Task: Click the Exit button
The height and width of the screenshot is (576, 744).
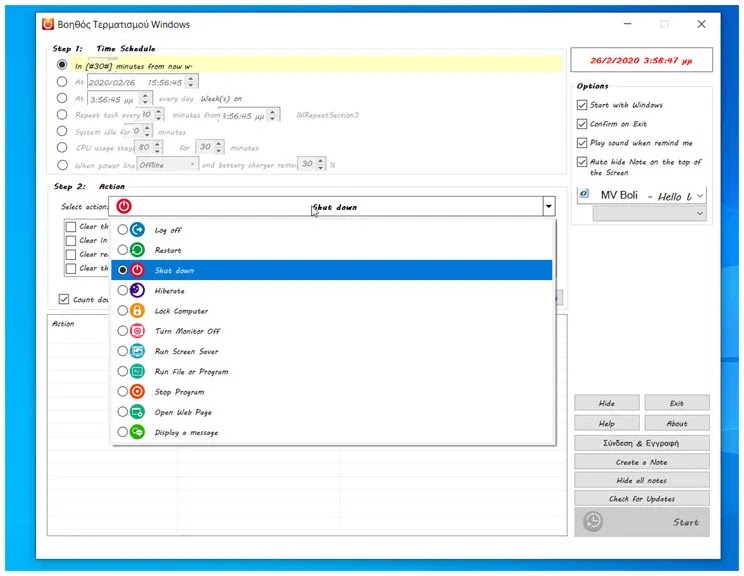Action: [677, 403]
